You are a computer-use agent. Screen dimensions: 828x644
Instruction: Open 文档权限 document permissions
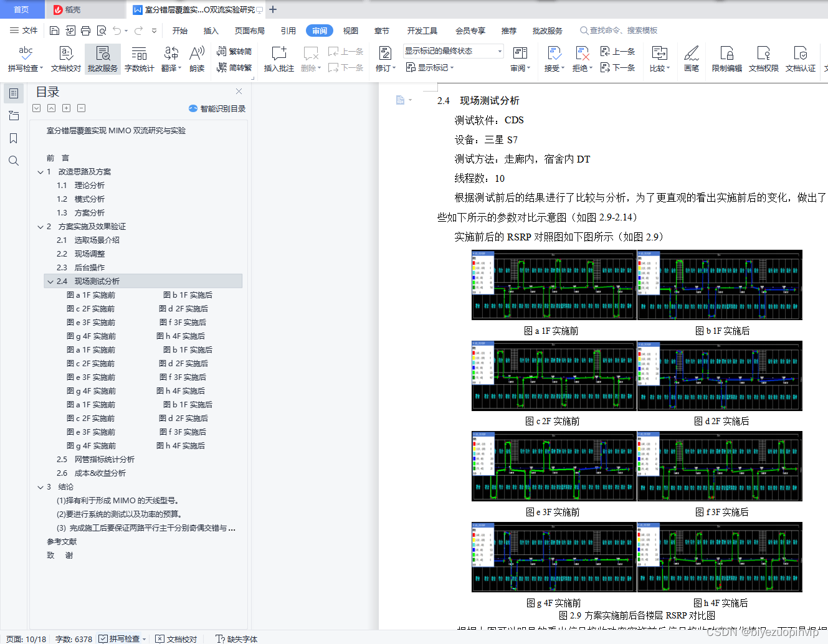point(764,59)
